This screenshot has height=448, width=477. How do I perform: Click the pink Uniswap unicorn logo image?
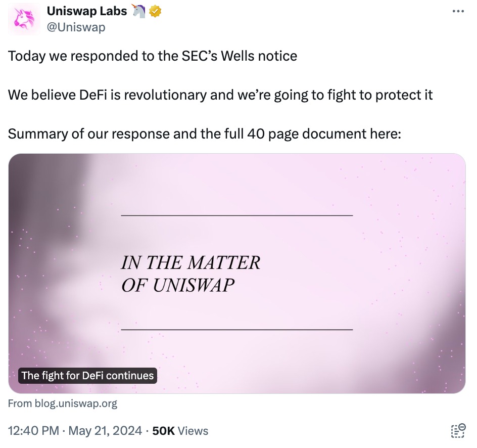[24, 19]
